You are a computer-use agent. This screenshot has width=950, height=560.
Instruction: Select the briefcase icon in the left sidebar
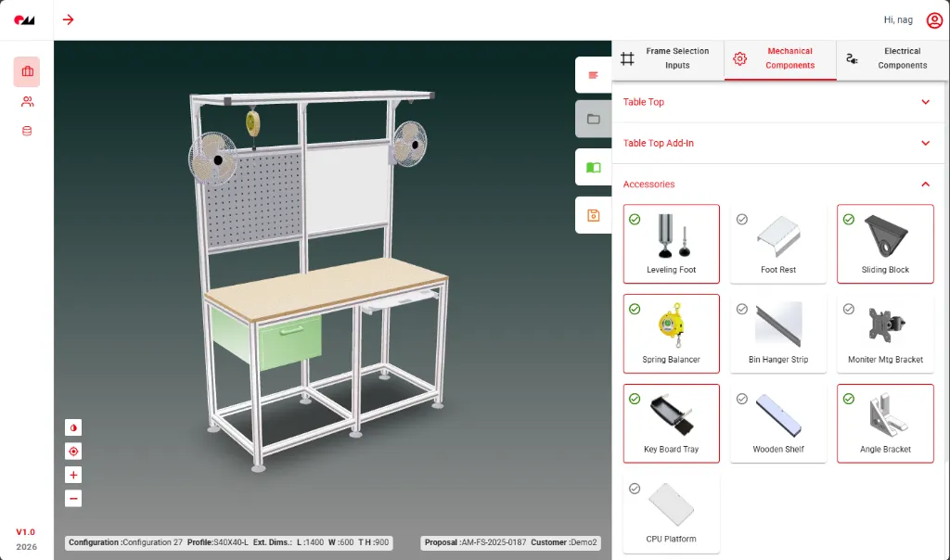click(26, 71)
